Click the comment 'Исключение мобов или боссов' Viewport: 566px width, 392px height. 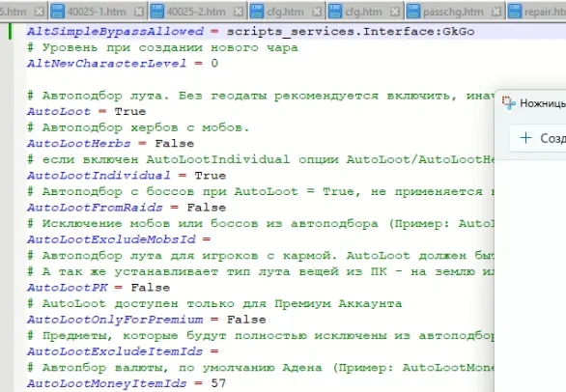261,223
